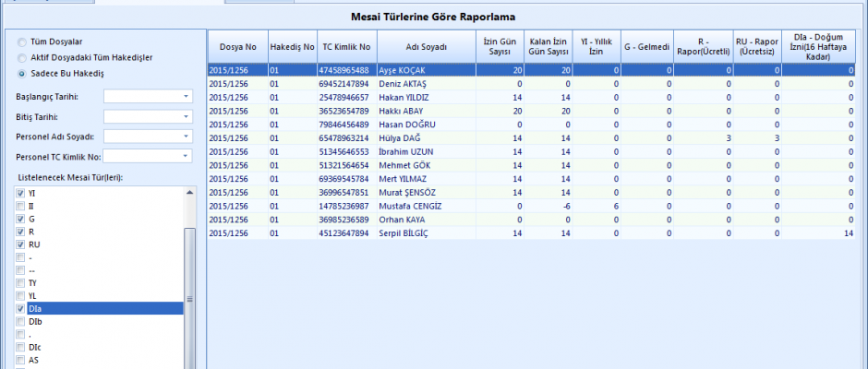The width and height of the screenshot is (868, 369).
Task: Click the Dosya No column header
Action: tap(236, 46)
